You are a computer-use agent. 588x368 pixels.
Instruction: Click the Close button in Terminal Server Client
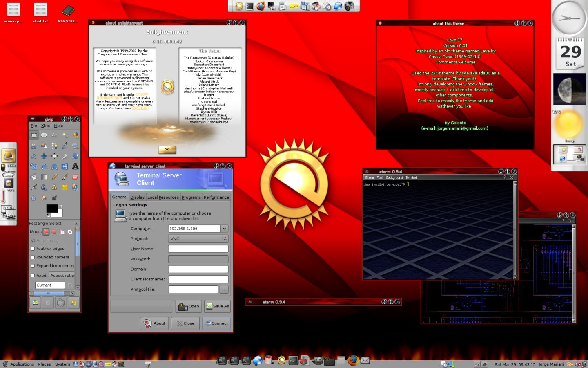pyautogui.click(x=185, y=323)
